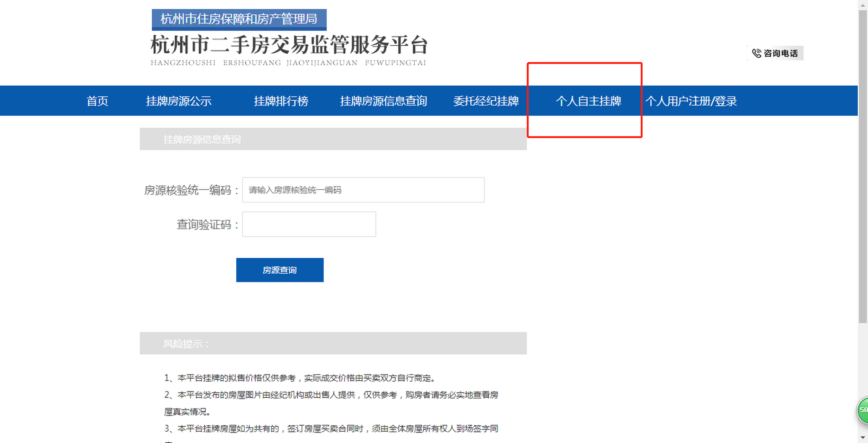Image resolution: width=868 pixels, height=443 pixels.
Task: Go to 首页 in the navigation bar
Action: (x=97, y=101)
